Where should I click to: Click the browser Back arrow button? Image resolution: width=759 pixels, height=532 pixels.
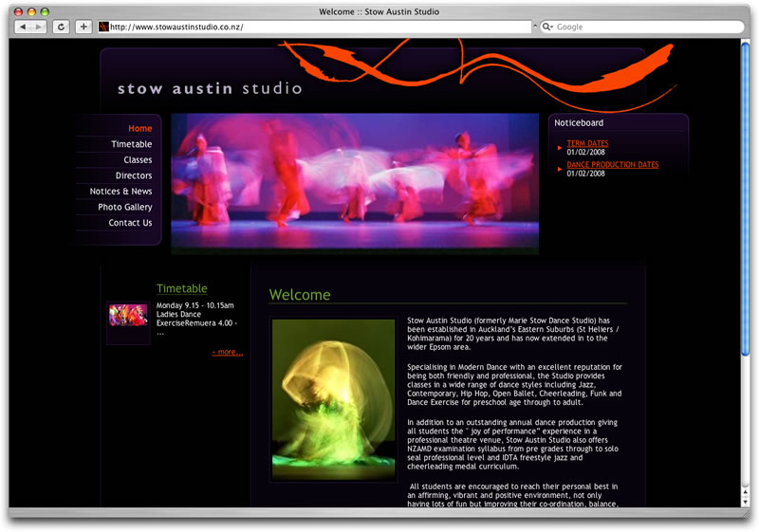(x=24, y=27)
